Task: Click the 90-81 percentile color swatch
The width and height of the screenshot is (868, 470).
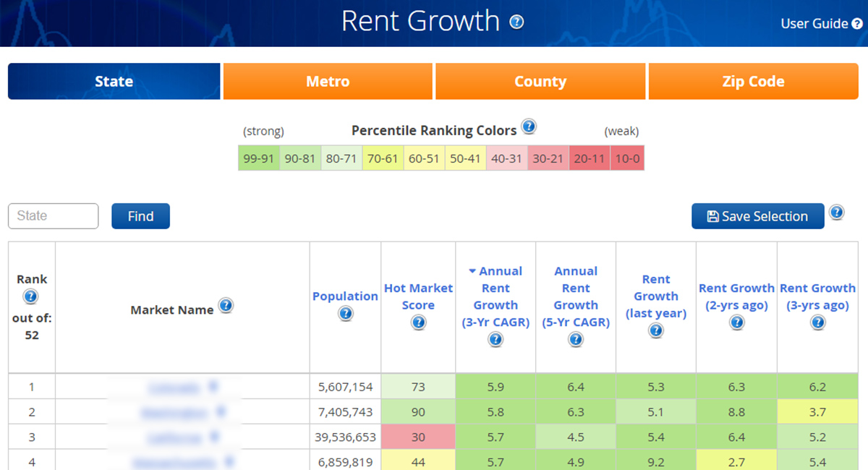Action: click(299, 158)
